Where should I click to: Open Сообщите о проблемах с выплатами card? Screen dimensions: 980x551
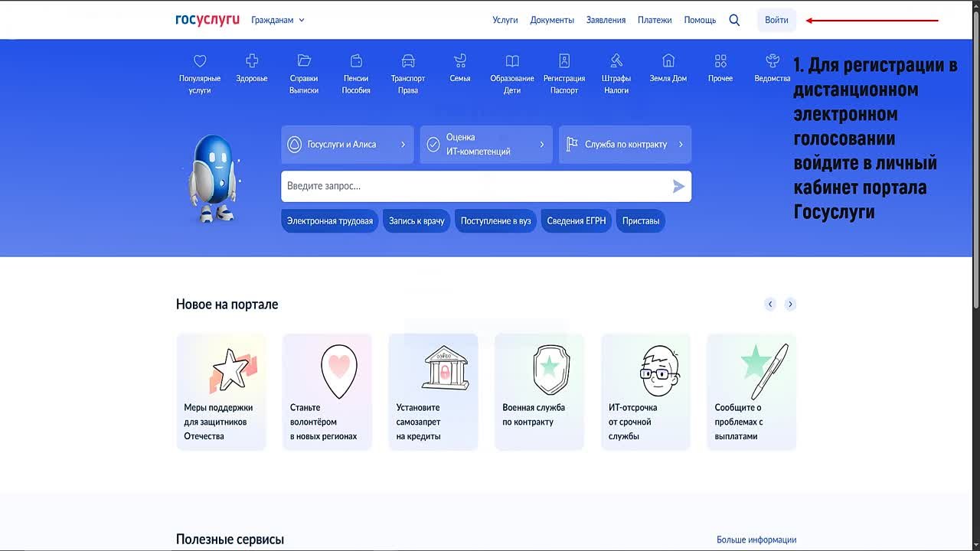click(752, 392)
